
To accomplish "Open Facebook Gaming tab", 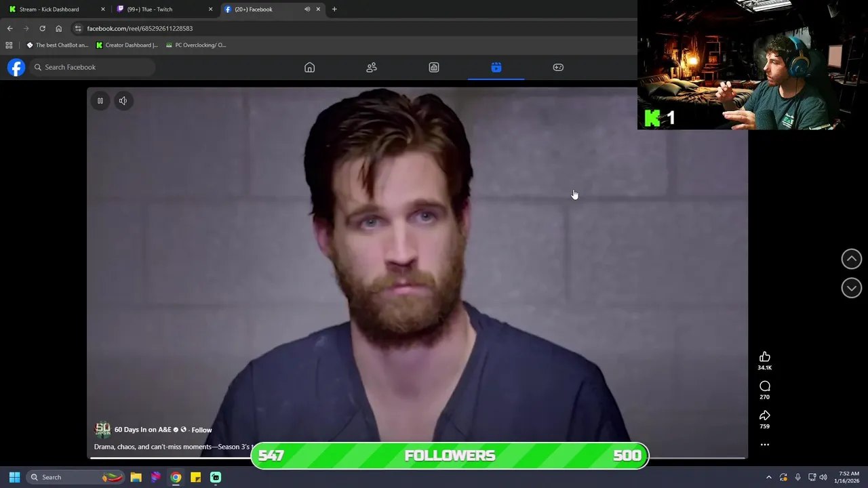I will (558, 67).
